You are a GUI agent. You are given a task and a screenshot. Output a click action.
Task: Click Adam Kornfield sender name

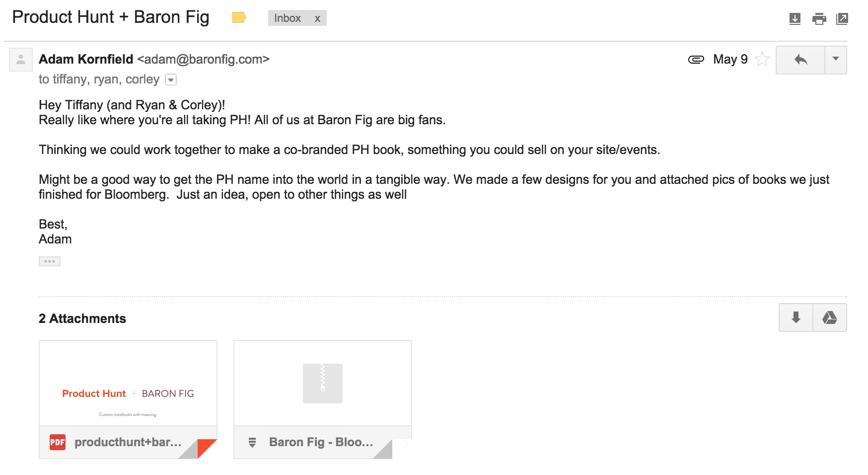(86, 59)
